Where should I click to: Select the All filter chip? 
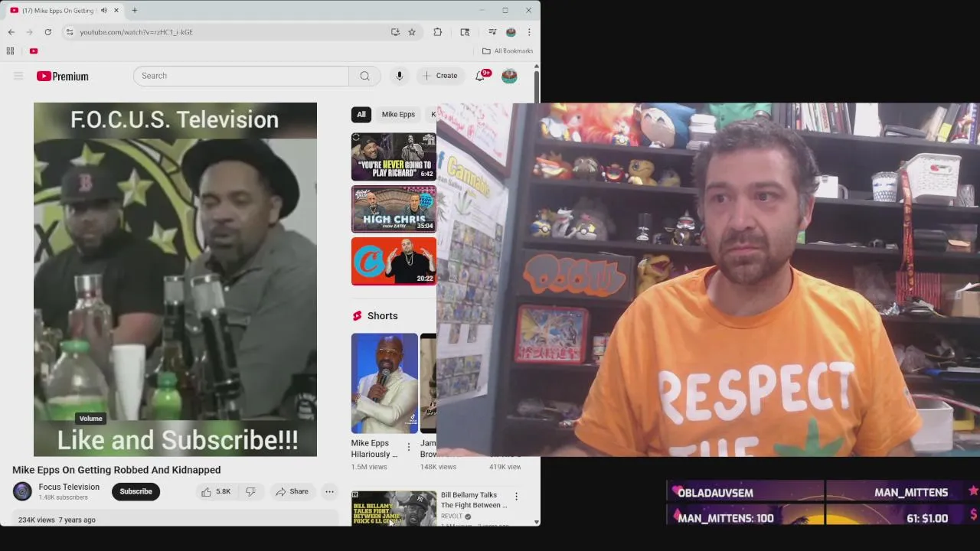click(361, 114)
